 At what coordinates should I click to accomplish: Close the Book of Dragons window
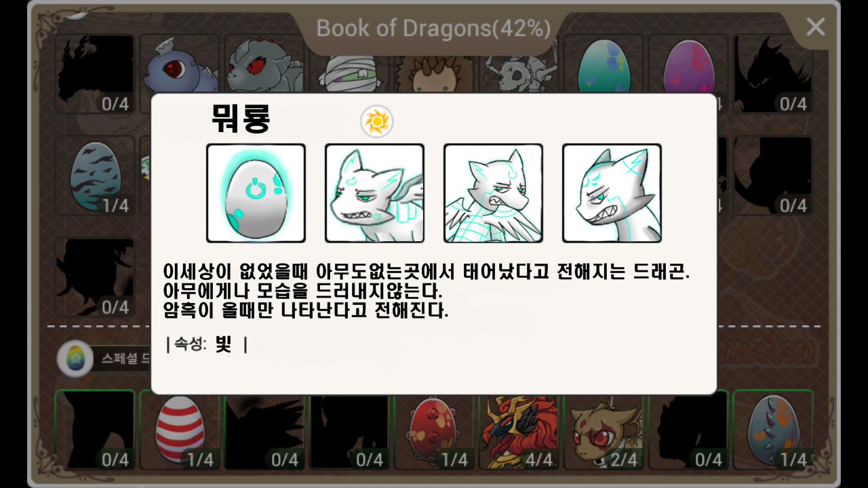coord(815,27)
